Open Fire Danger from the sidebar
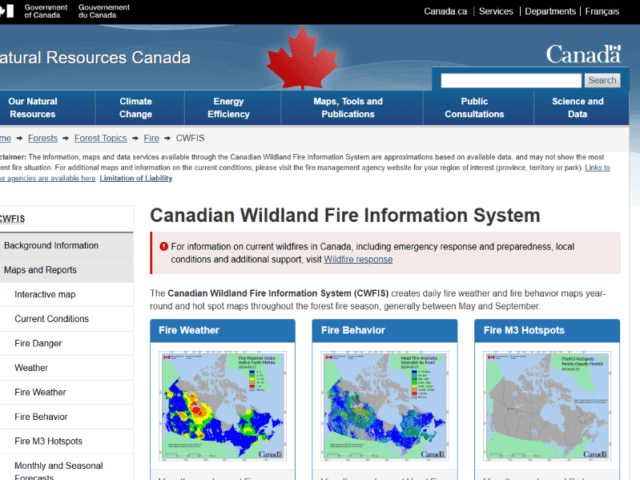 pyautogui.click(x=67, y=343)
